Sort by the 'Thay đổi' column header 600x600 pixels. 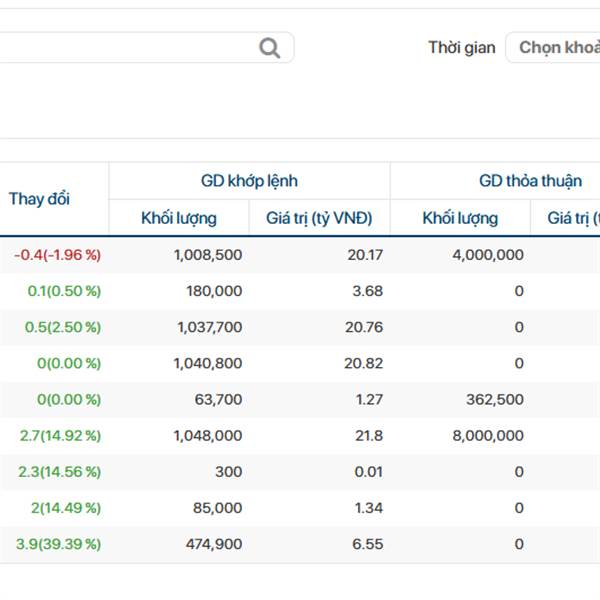(x=40, y=199)
